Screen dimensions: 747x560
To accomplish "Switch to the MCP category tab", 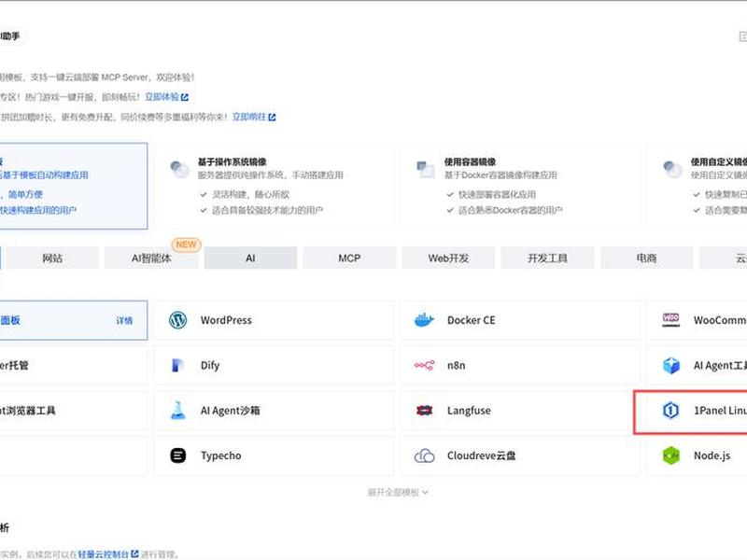I will [x=349, y=259].
